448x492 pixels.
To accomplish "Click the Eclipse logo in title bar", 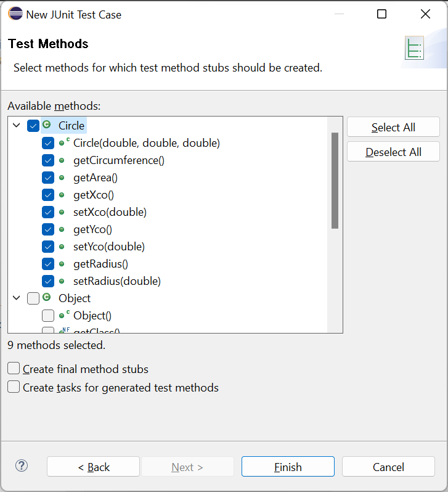I will point(15,14).
